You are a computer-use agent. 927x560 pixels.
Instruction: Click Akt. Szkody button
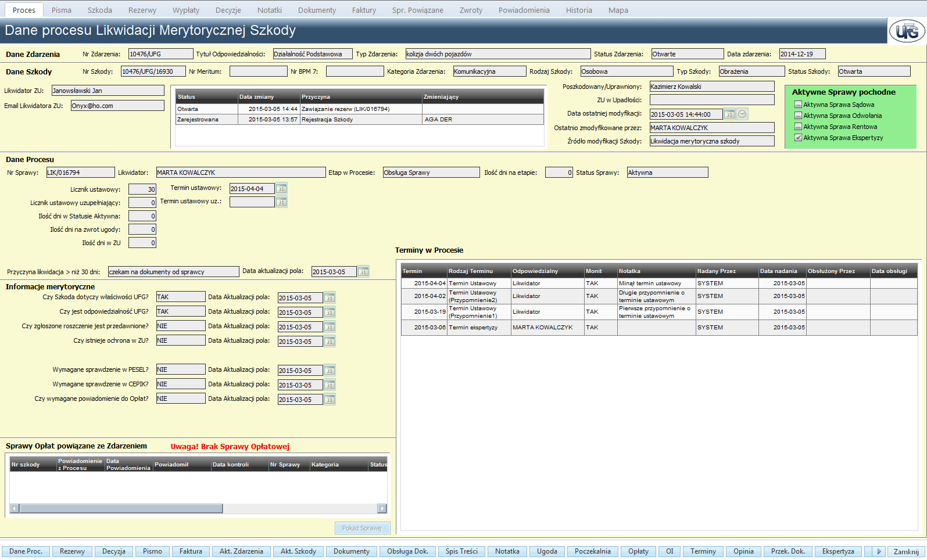pyautogui.click(x=299, y=551)
